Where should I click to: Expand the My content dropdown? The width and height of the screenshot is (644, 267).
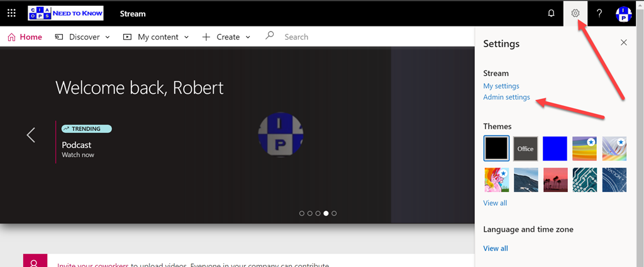(156, 37)
